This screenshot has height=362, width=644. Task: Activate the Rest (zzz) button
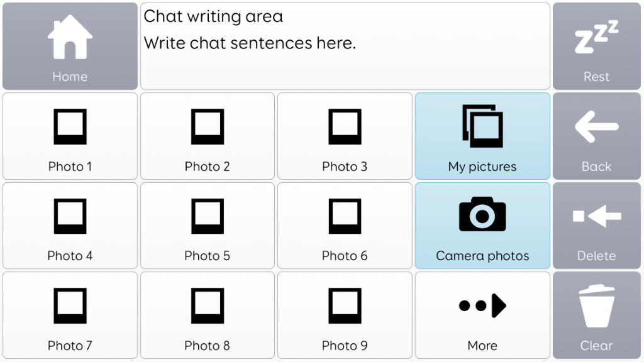pyautogui.click(x=596, y=46)
